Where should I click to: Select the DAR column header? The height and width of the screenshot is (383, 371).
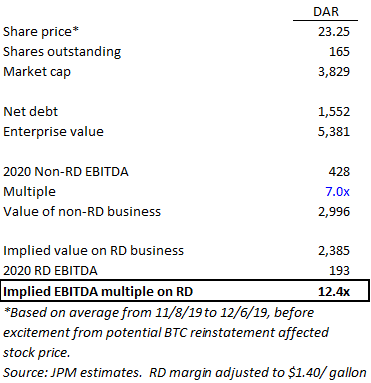(326, 12)
